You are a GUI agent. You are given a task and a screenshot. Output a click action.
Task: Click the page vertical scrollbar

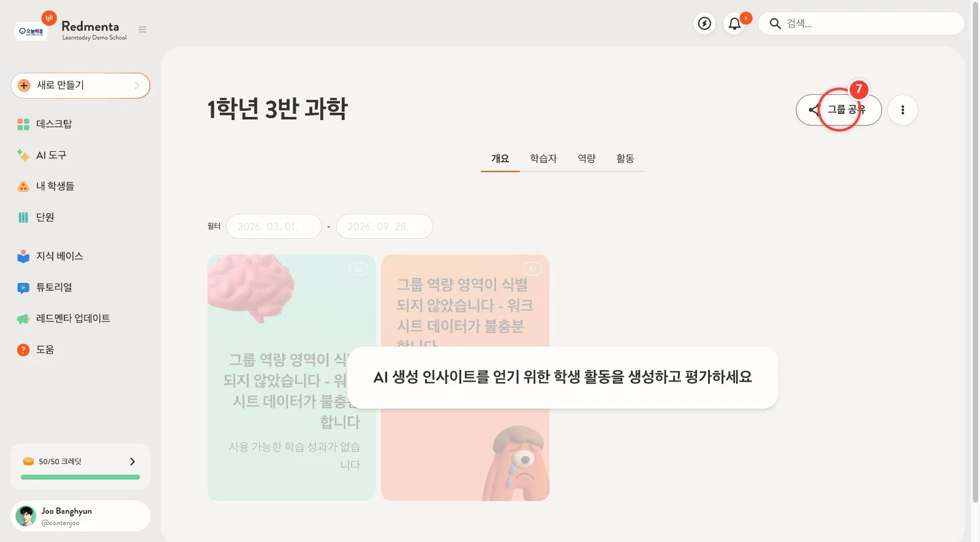(x=975, y=252)
